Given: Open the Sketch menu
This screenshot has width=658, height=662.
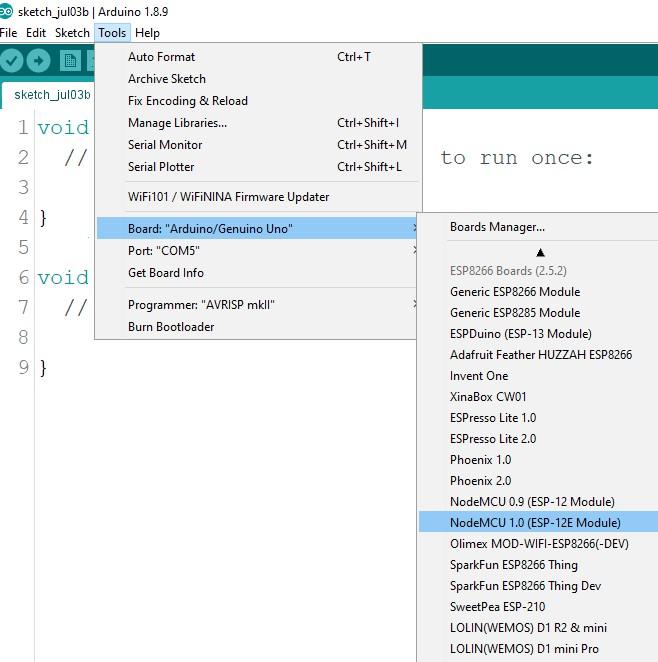Looking at the screenshot, I should [72, 33].
